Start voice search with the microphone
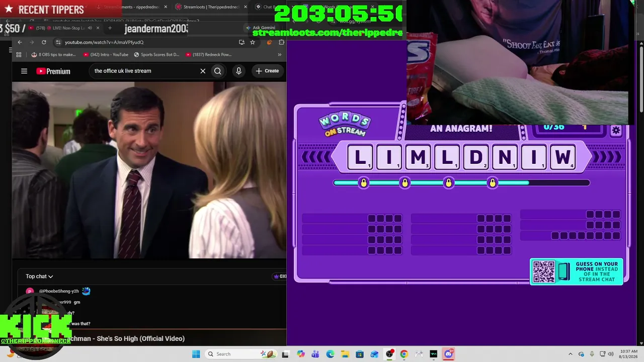This screenshot has height=362, width=644. pos(239,71)
